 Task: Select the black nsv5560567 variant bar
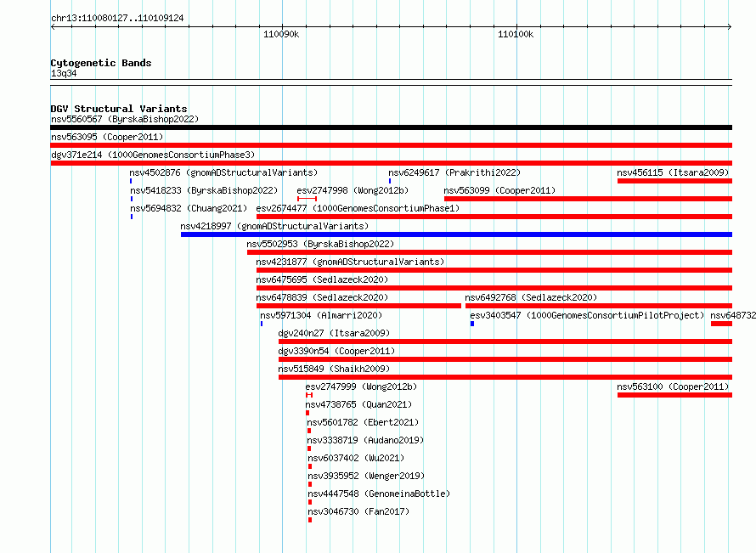(x=391, y=127)
